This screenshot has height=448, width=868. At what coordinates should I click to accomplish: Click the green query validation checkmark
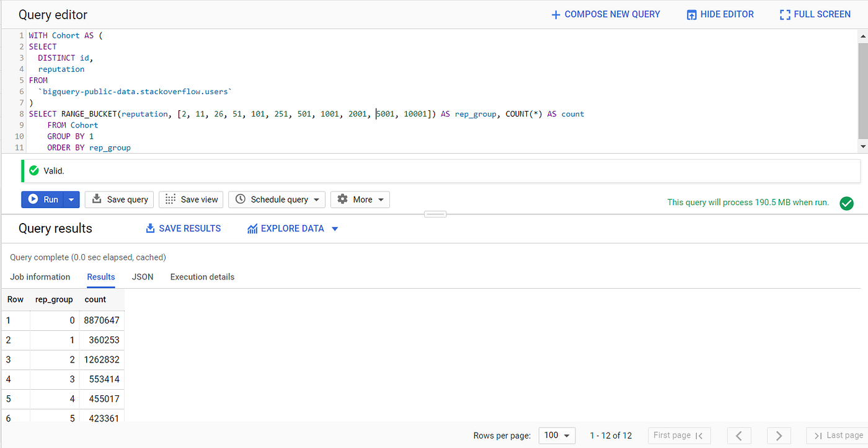(846, 203)
